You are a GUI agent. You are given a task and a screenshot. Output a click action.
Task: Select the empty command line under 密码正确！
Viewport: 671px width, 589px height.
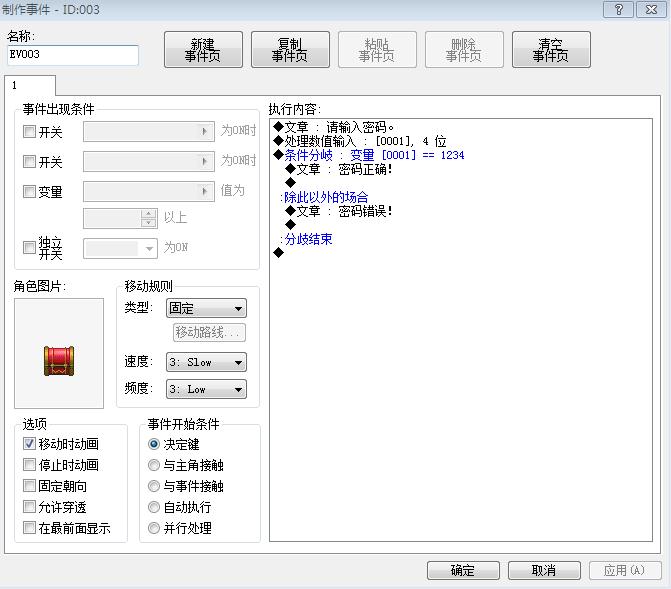click(x=291, y=183)
